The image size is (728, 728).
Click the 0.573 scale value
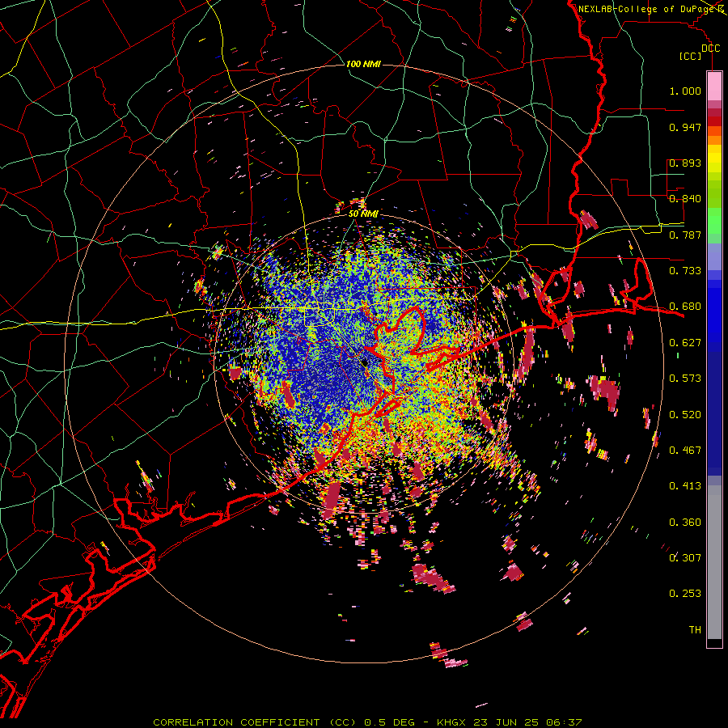point(685,379)
